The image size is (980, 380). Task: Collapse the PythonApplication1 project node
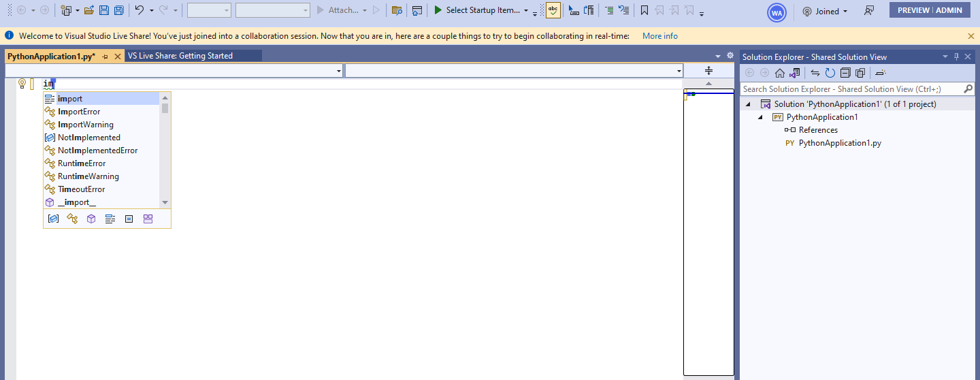pyautogui.click(x=762, y=117)
